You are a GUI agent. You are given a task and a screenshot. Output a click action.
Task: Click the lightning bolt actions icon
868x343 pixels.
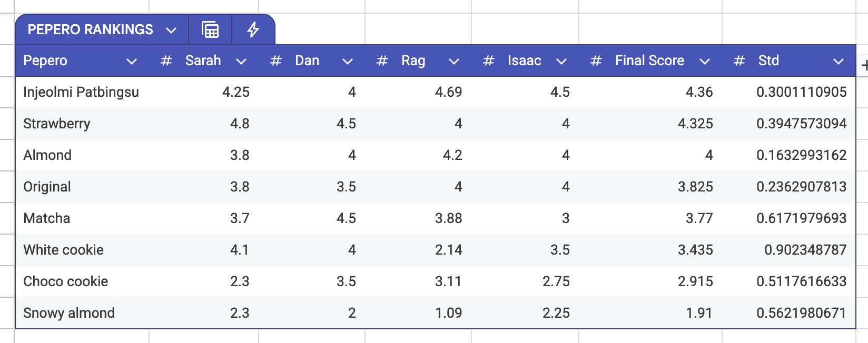(253, 29)
